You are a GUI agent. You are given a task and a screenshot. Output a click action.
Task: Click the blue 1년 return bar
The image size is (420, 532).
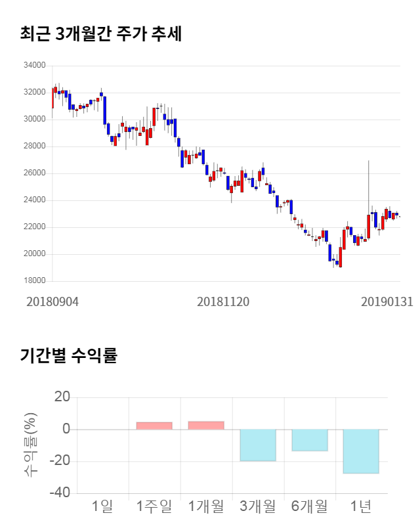click(361, 451)
